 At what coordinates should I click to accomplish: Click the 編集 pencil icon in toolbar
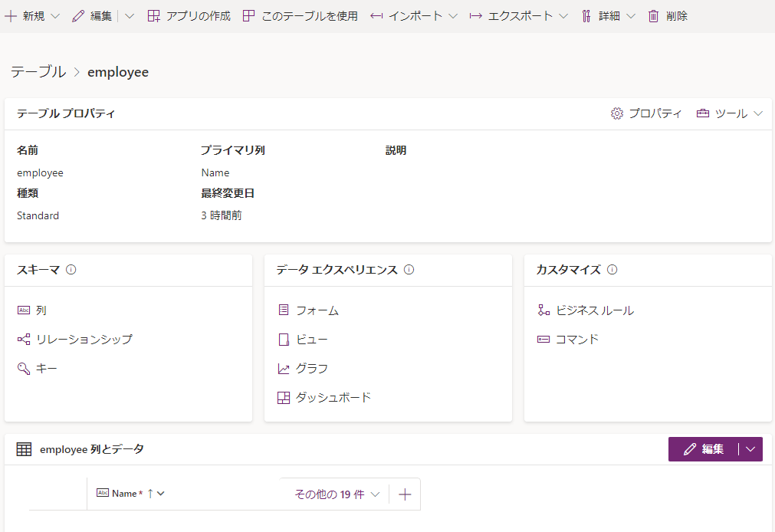point(78,16)
